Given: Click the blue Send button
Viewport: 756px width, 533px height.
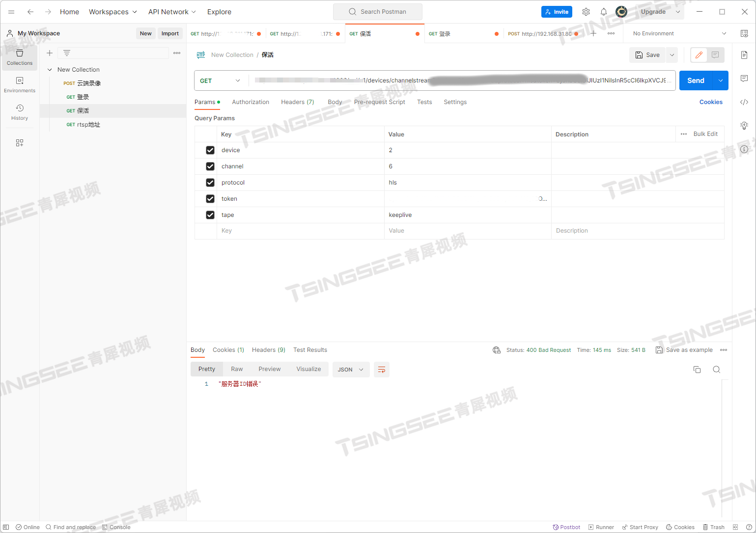Looking at the screenshot, I should (x=696, y=80).
